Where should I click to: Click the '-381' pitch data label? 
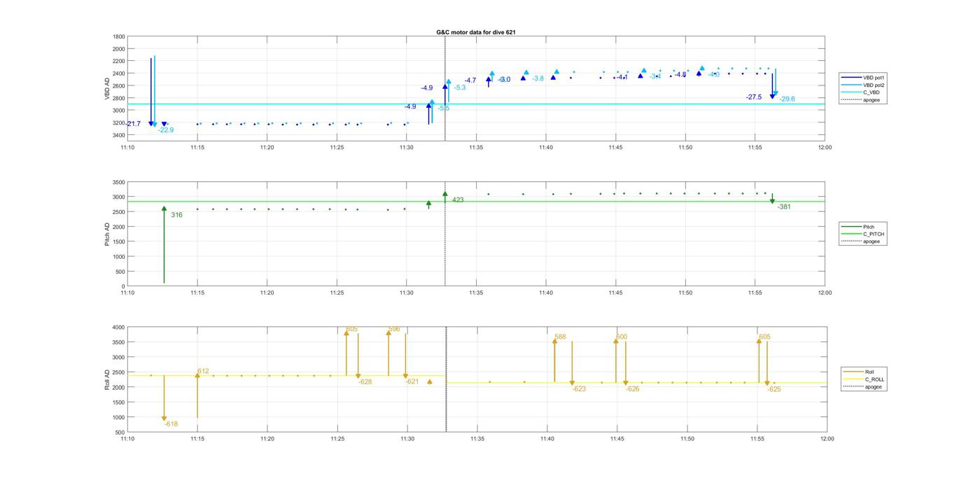tap(784, 207)
